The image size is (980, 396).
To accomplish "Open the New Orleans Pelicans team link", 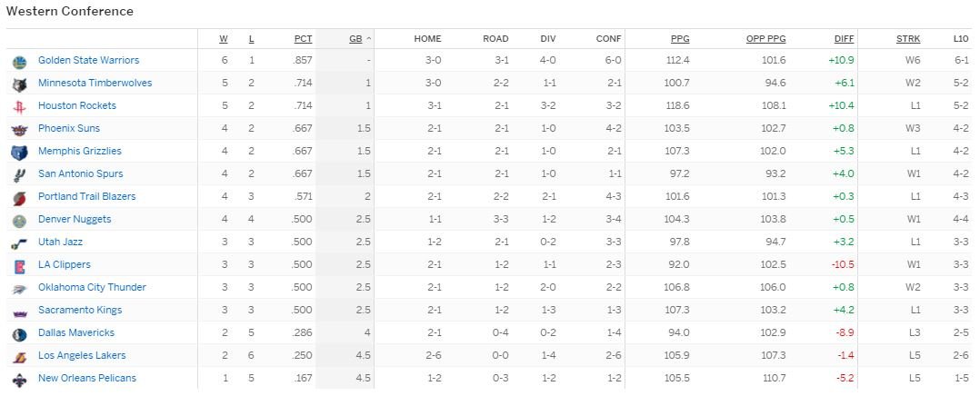I will point(87,378).
